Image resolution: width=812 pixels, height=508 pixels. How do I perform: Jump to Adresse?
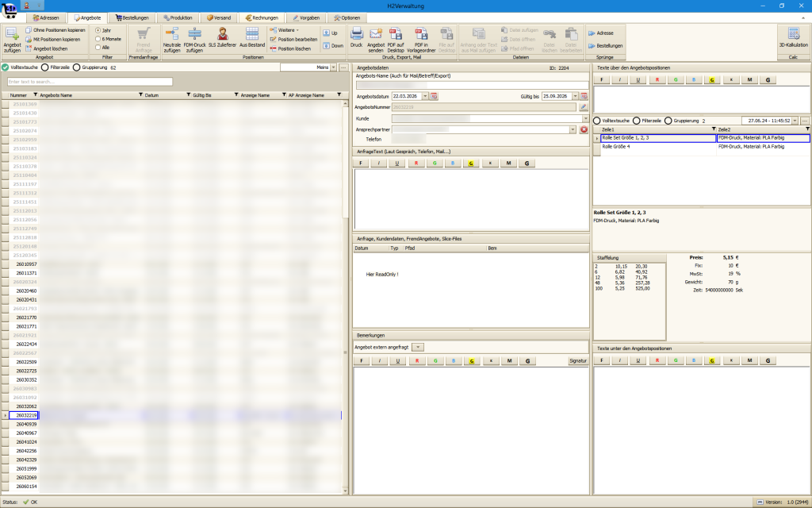click(601, 33)
